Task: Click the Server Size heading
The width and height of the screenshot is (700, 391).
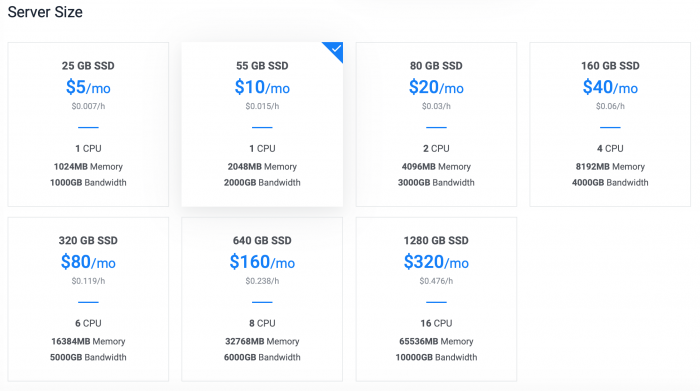Action: tap(45, 12)
